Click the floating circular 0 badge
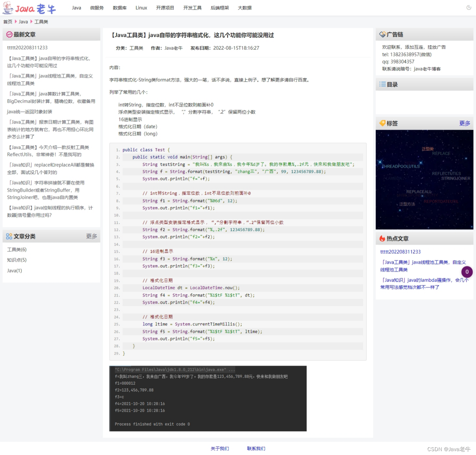Screen dimensions: 476x455 467,272
